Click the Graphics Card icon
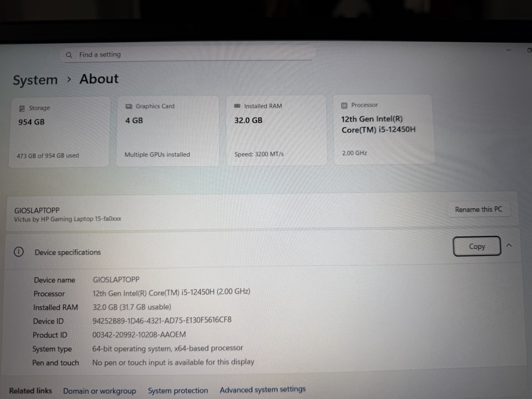 (x=129, y=106)
